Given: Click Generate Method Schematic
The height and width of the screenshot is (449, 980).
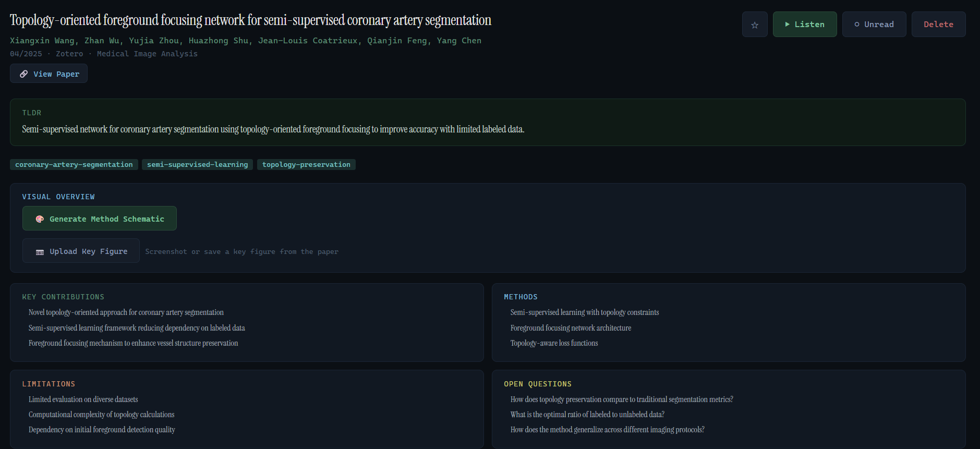Looking at the screenshot, I should 100,219.
